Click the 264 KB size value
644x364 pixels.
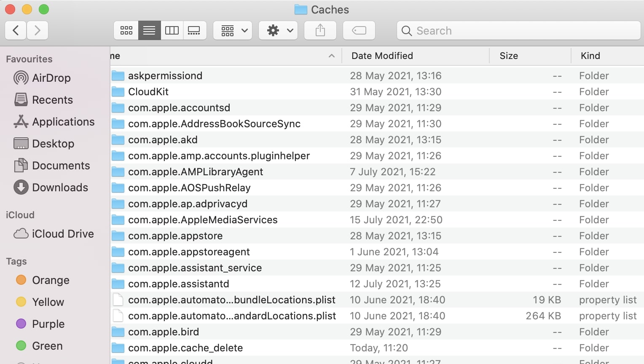pos(543,316)
